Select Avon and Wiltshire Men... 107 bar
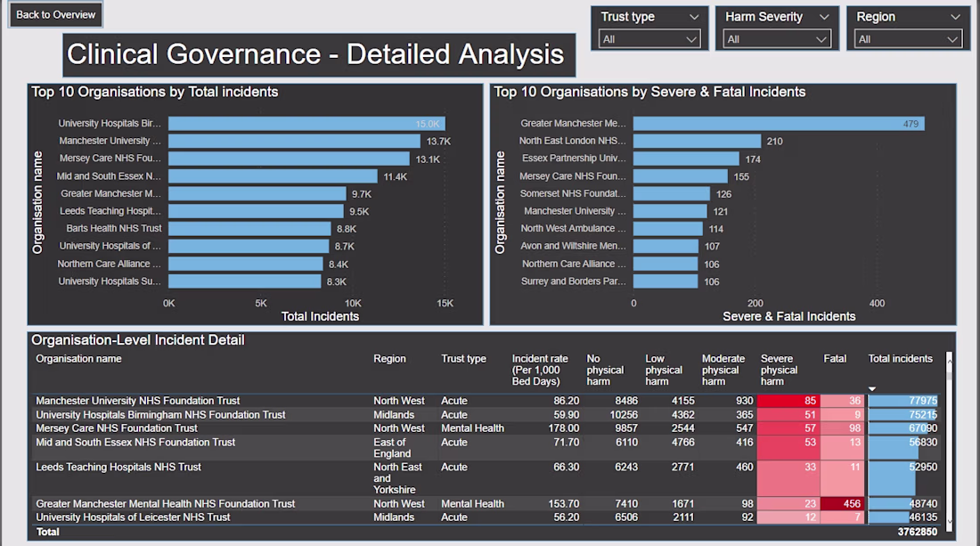Screen dimensions: 980x546 click(666, 246)
